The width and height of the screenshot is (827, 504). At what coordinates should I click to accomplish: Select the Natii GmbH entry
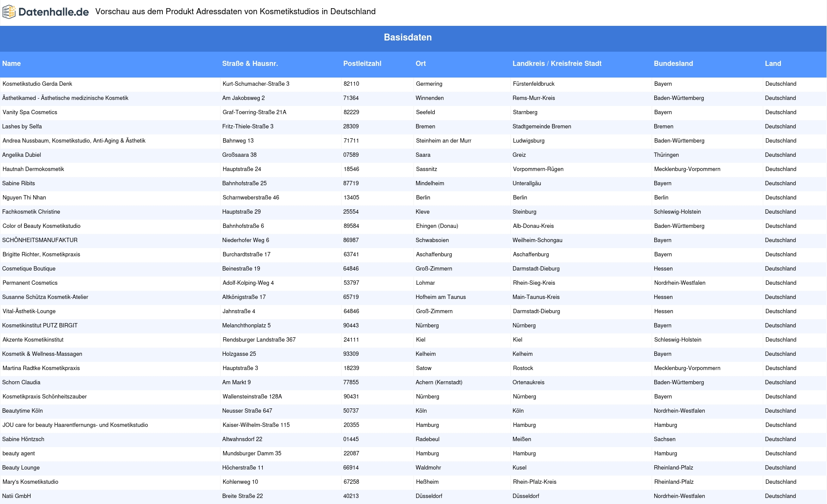click(16, 496)
